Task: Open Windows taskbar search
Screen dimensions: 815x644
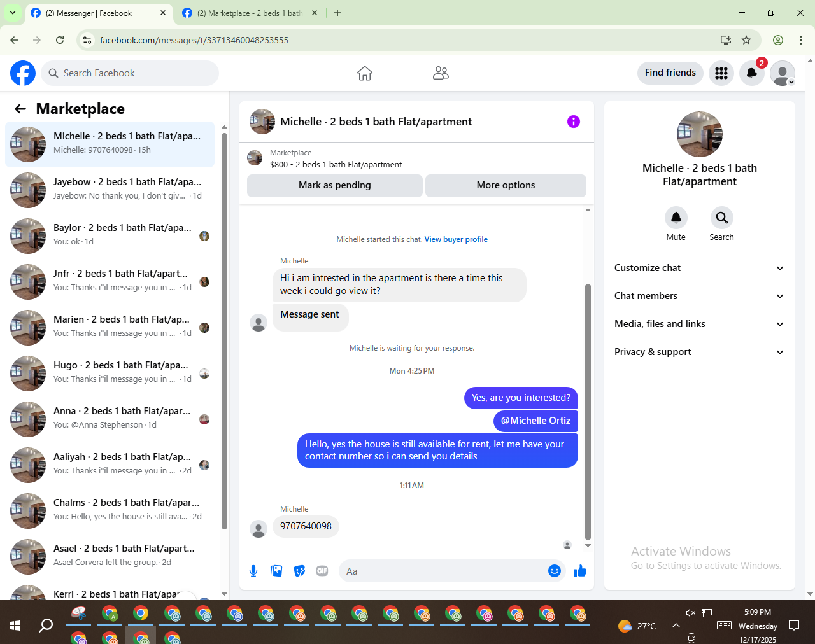Action: click(46, 626)
